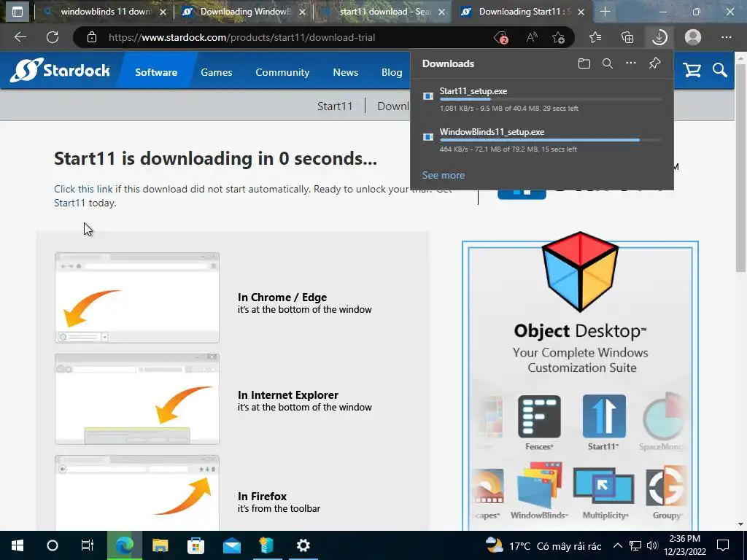The height and width of the screenshot is (560, 747).
Task: Click the Chrome / Edge instruction thumbnail
Action: pos(137,297)
